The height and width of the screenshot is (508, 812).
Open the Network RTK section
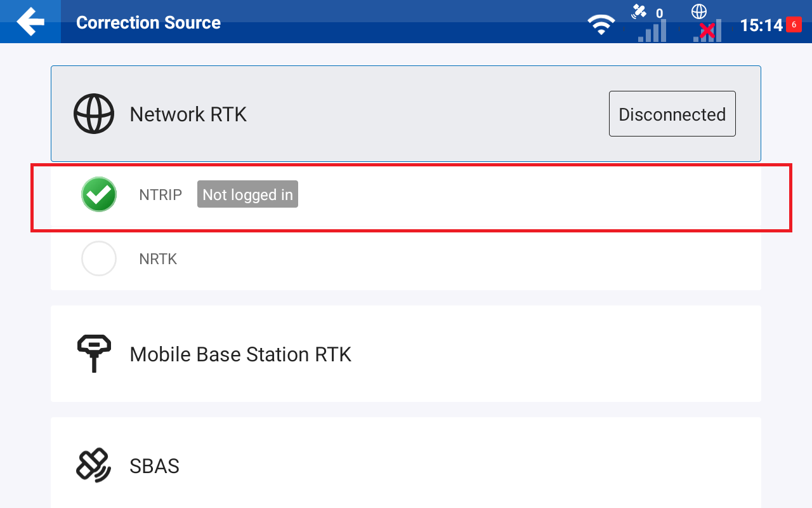pyautogui.click(x=406, y=114)
